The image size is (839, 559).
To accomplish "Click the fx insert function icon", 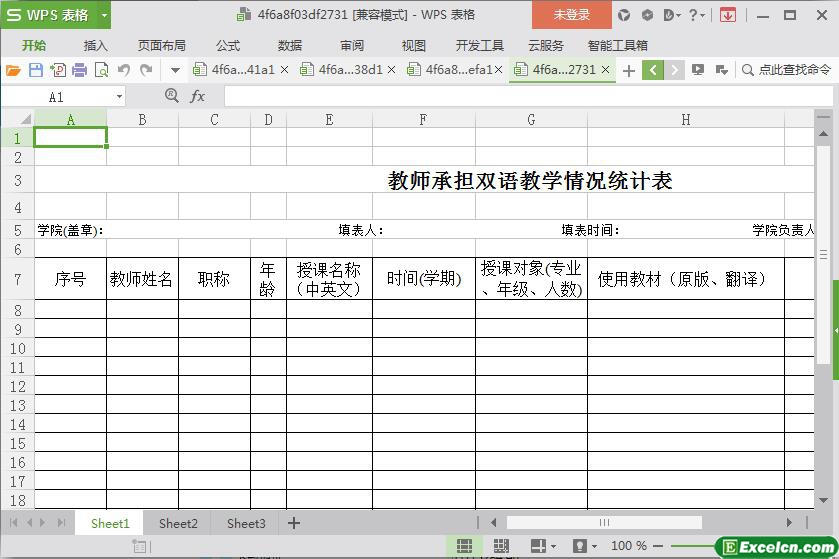I will click(198, 96).
